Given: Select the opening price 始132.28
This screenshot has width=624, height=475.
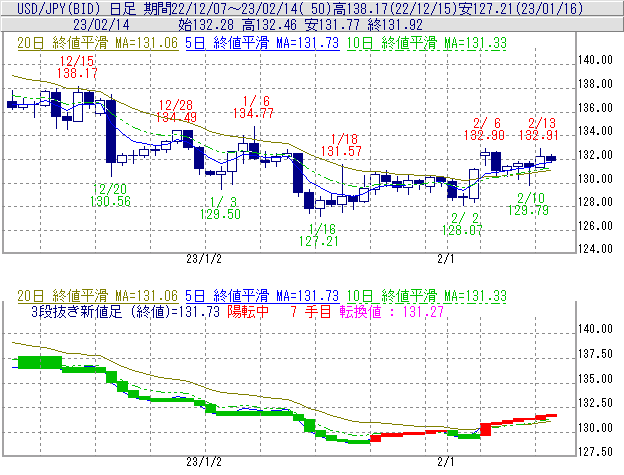Looking at the screenshot, I should pos(206,25).
